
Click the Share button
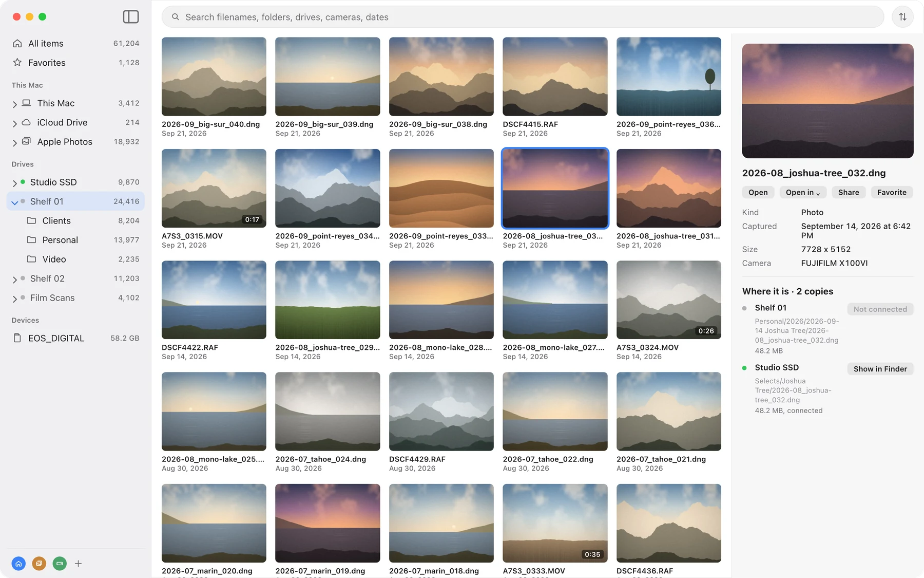[849, 192]
